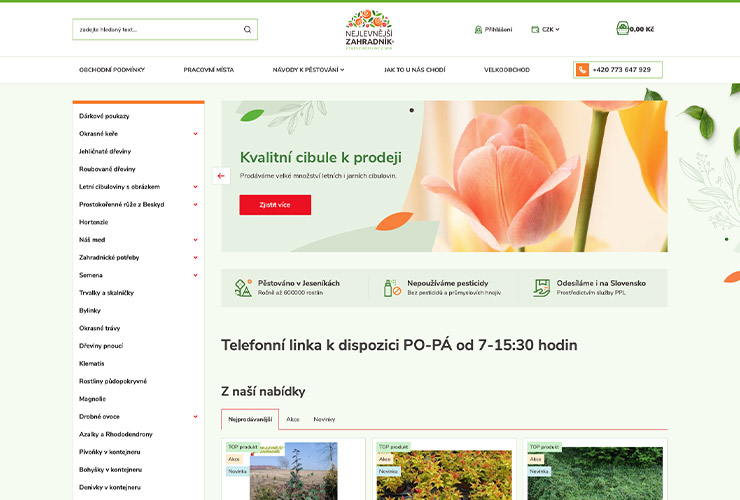
Task: Open Obchodní podmínky menu item
Action: pyautogui.click(x=112, y=70)
